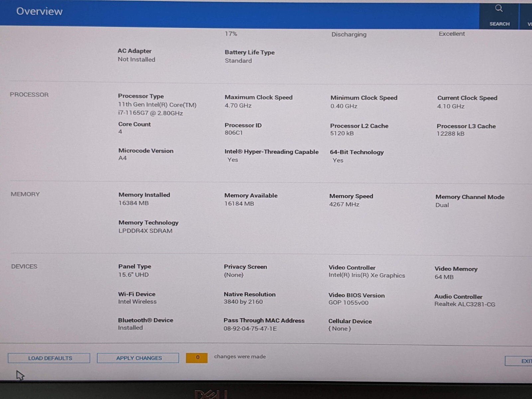Click AC Adapter value Not Installed
Image resolution: width=532 pixels, height=399 pixels.
(x=136, y=60)
